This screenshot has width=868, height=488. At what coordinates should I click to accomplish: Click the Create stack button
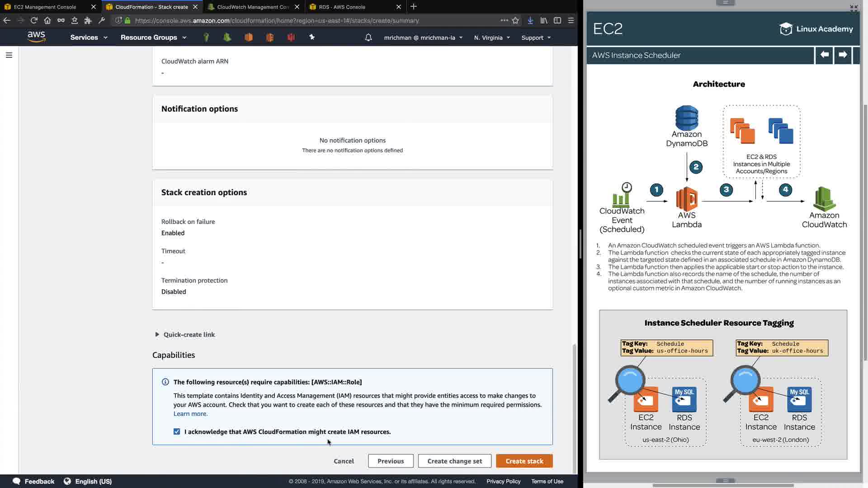tap(524, 461)
